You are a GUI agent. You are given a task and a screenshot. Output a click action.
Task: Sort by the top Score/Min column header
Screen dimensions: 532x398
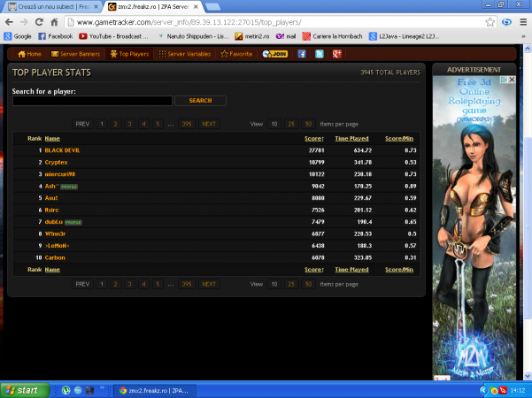399,139
